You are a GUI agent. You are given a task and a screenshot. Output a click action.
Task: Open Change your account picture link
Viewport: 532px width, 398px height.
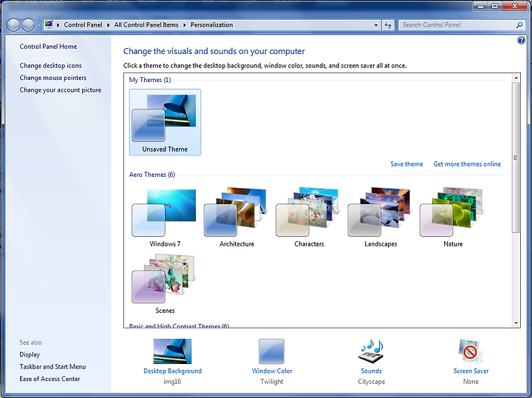click(61, 90)
